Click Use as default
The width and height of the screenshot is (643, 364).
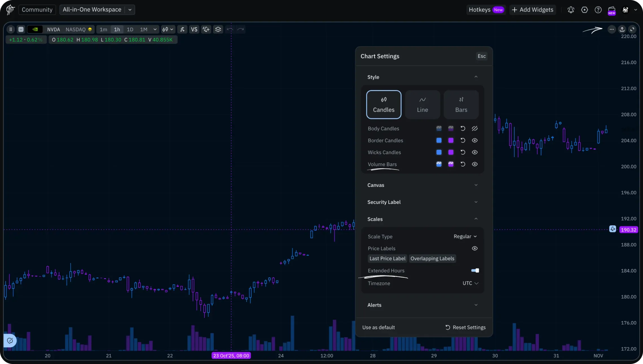click(378, 327)
